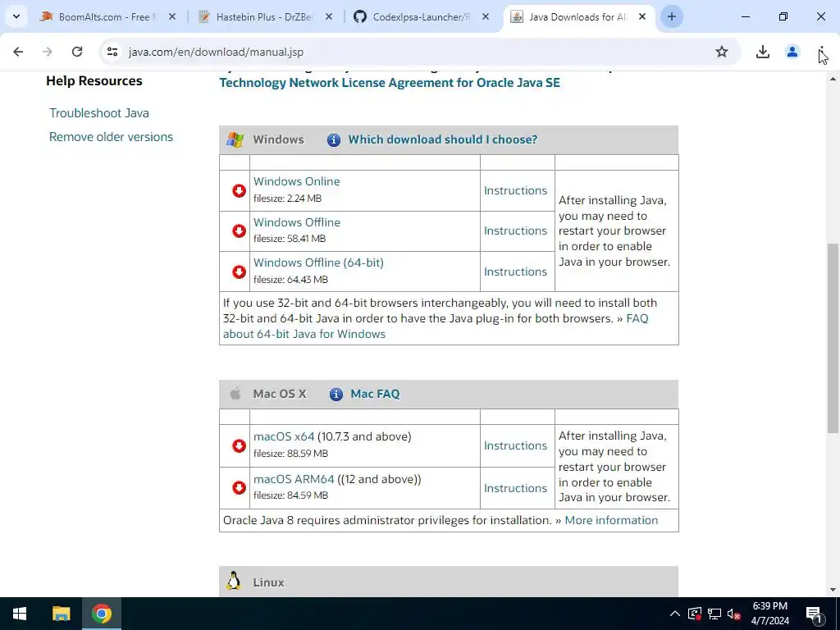This screenshot has width=840, height=630.
Task: Click the taskbar clock showing 6:39 PM
Action: [769, 614]
